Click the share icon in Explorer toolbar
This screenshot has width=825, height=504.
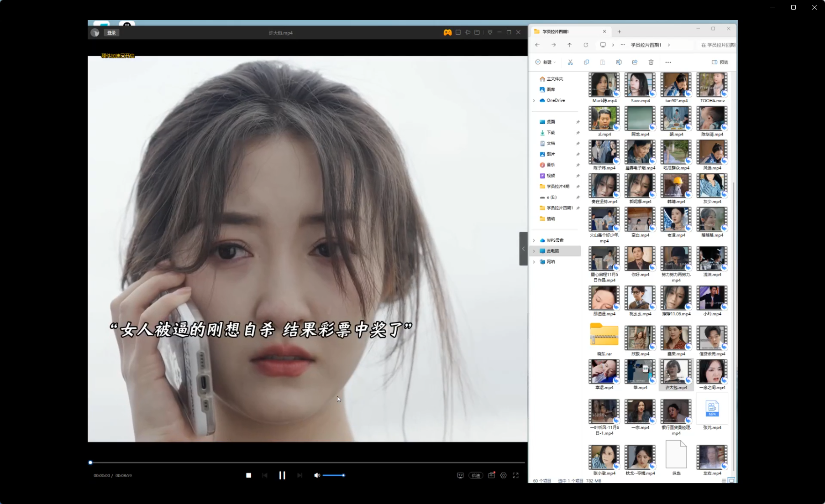pyautogui.click(x=635, y=62)
